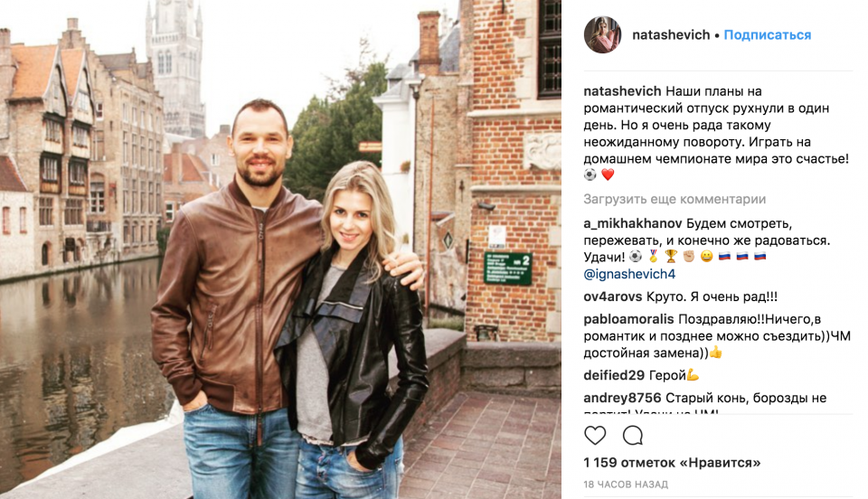The image size is (868, 499).
Task: Click natashevich username in post header
Action: [671, 35]
